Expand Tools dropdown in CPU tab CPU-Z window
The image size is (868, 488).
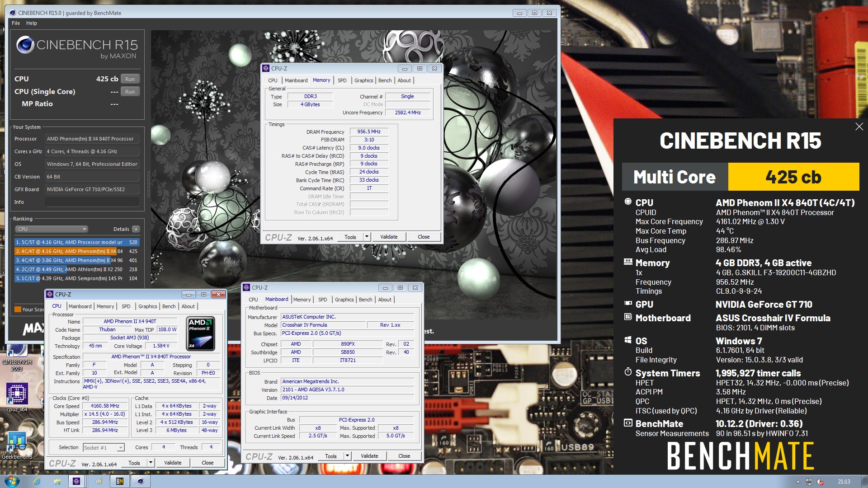(151, 463)
